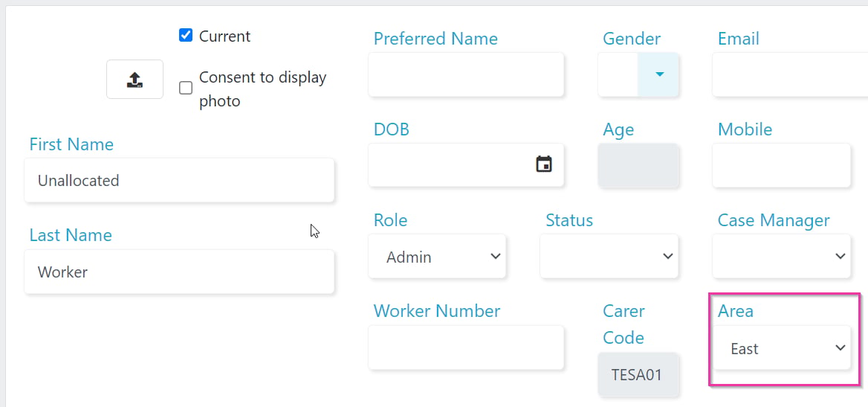Click the Worker Number label
Screen dimensions: 868x407
[x=437, y=311]
